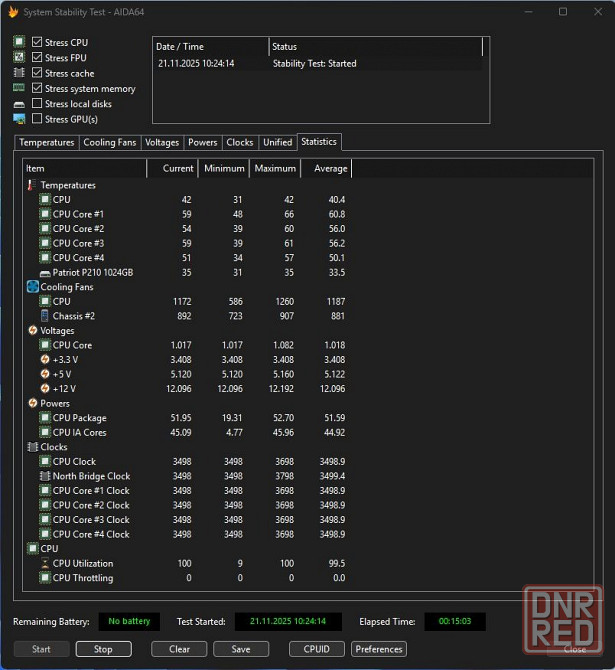This screenshot has width=615, height=670.
Task: Click the Cooling Fans category fan icon
Action: [32, 287]
